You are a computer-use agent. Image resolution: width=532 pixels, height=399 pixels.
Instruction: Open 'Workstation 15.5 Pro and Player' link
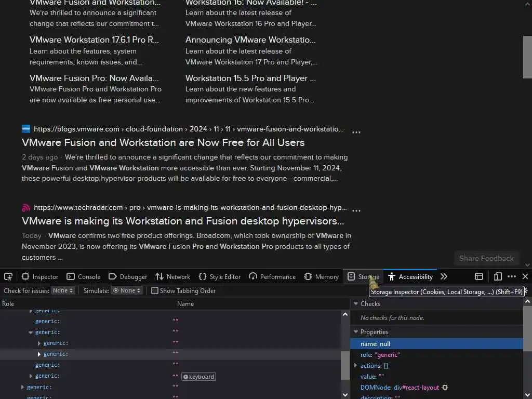250,78
